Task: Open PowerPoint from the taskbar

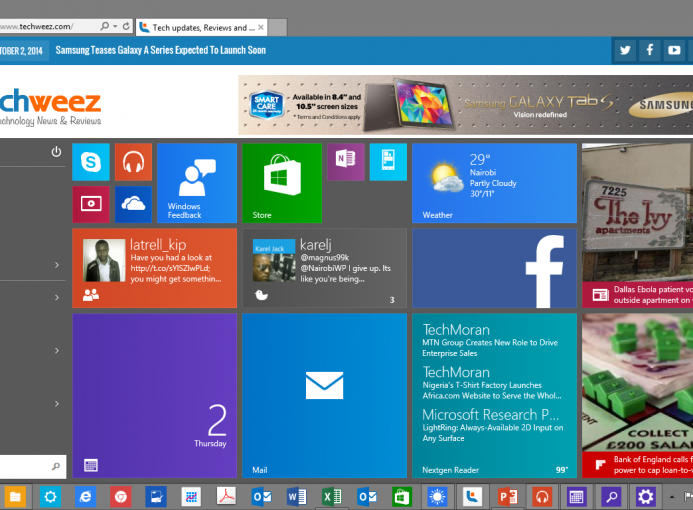Action: coord(507,496)
